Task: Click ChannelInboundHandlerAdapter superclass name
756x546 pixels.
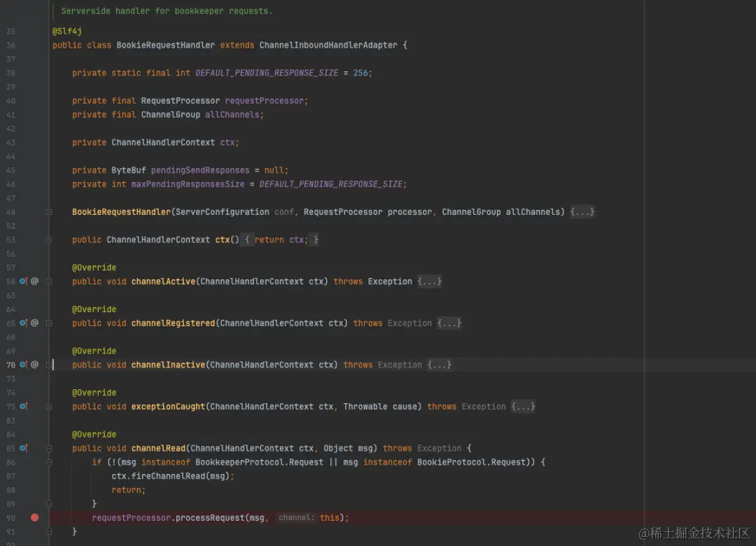Action: click(328, 45)
